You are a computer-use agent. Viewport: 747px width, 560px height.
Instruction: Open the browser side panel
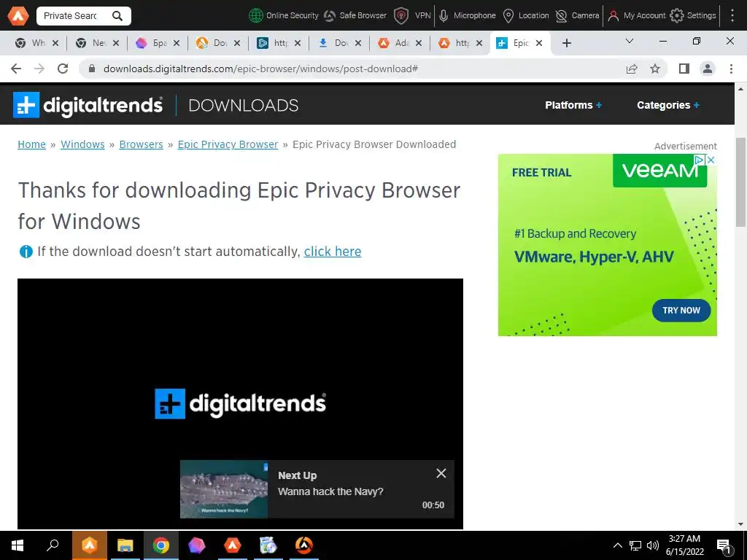(x=684, y=69)
